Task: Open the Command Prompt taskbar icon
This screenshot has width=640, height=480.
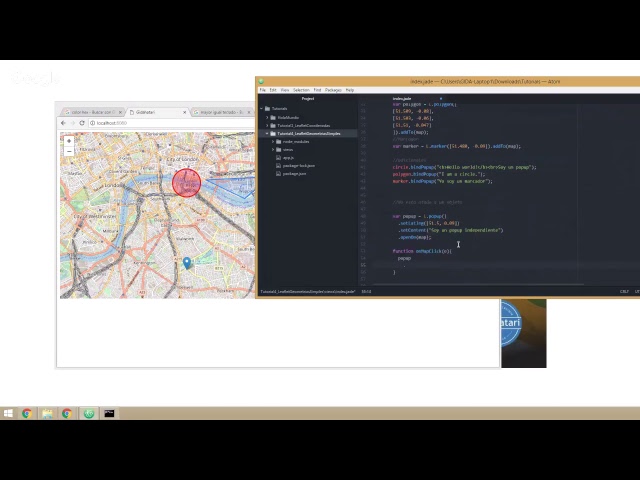Action: (109, 413)
